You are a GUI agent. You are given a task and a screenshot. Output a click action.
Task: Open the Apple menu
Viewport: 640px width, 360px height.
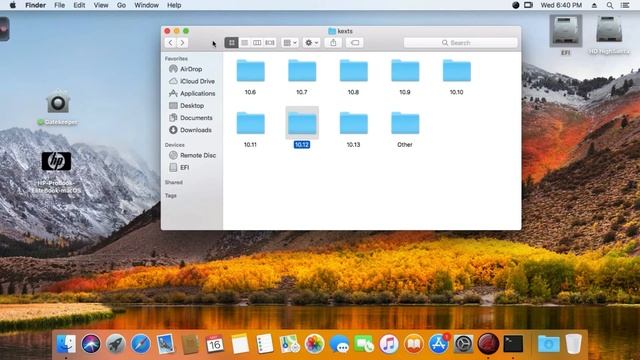click(13, 5)
